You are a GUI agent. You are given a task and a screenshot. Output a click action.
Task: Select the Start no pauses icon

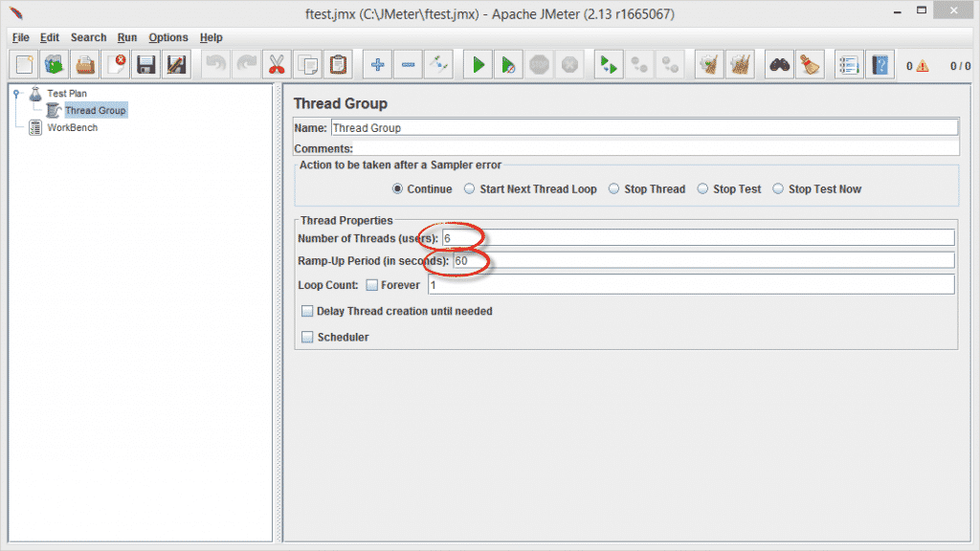(507, 64)
